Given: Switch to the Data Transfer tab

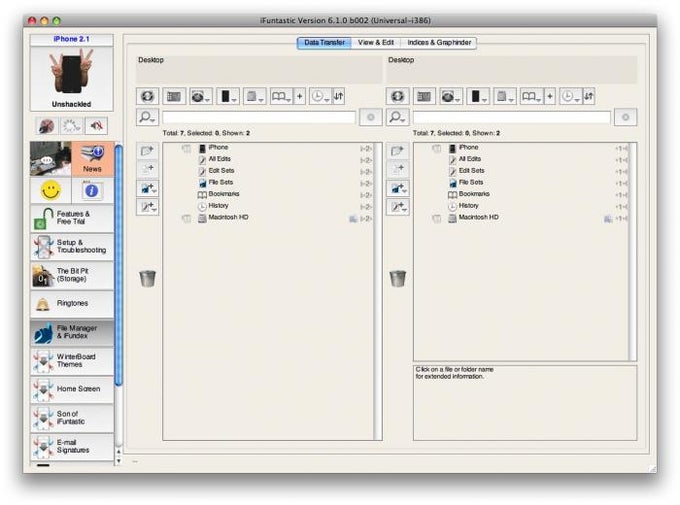Looking at the screenshot, I should pyautogui.click(x=324, y=43).
